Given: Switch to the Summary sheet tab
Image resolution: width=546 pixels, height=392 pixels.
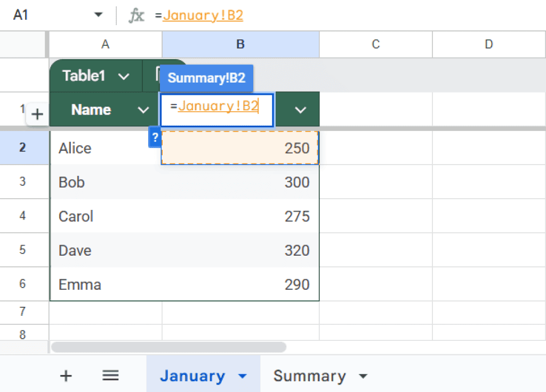Looking at the screenshot, I should tap(310, 375).
